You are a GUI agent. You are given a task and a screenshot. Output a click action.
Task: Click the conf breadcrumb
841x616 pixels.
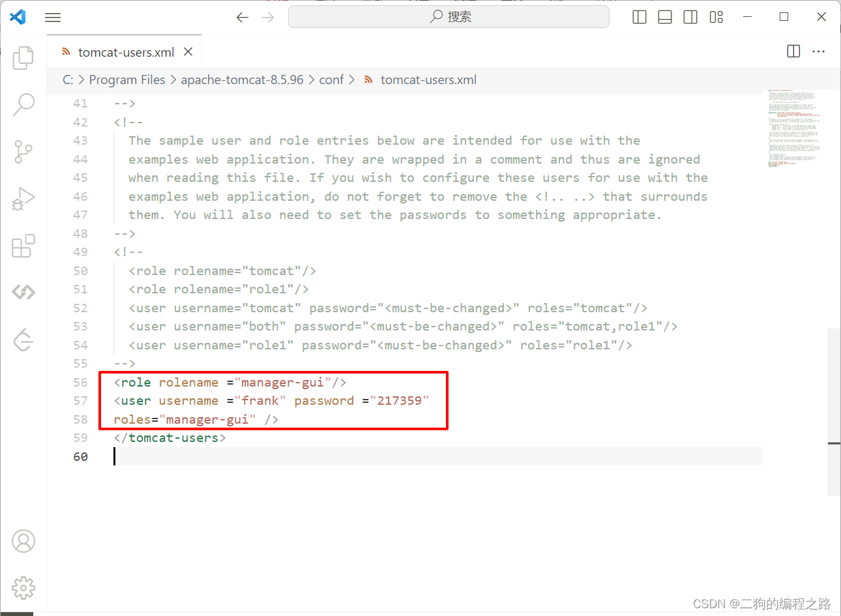coord(331,80)
